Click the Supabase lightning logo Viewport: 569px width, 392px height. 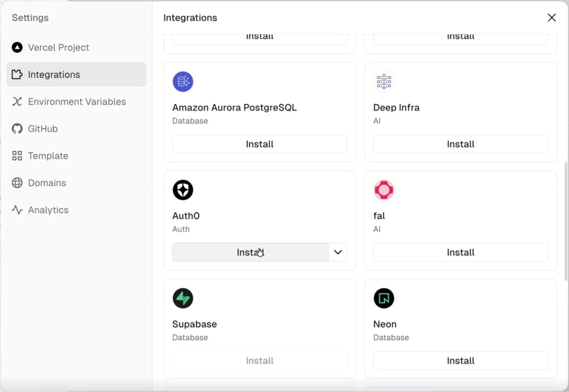[x=183, y=298]
